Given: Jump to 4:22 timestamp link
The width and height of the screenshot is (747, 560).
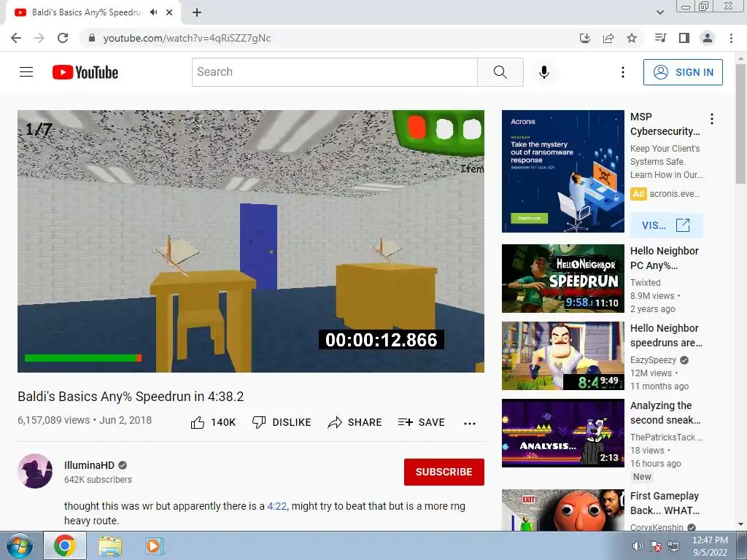Looking at the screenshot, I should [277, 506].
